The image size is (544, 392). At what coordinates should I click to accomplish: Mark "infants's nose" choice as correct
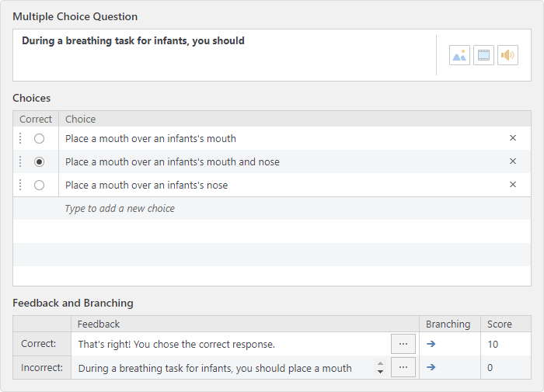point(39,185)
